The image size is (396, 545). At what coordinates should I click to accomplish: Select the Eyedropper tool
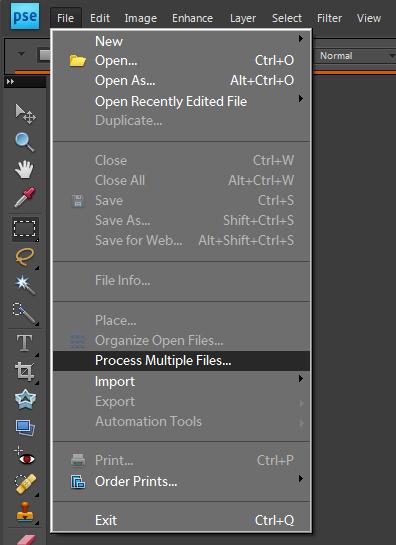pyautogui.click(x=25, y=197)
